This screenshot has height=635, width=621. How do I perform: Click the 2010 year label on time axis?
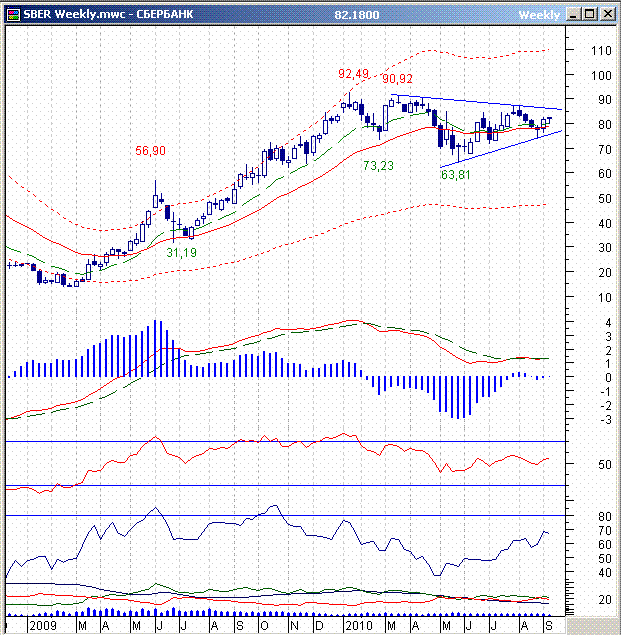(359, 626)
